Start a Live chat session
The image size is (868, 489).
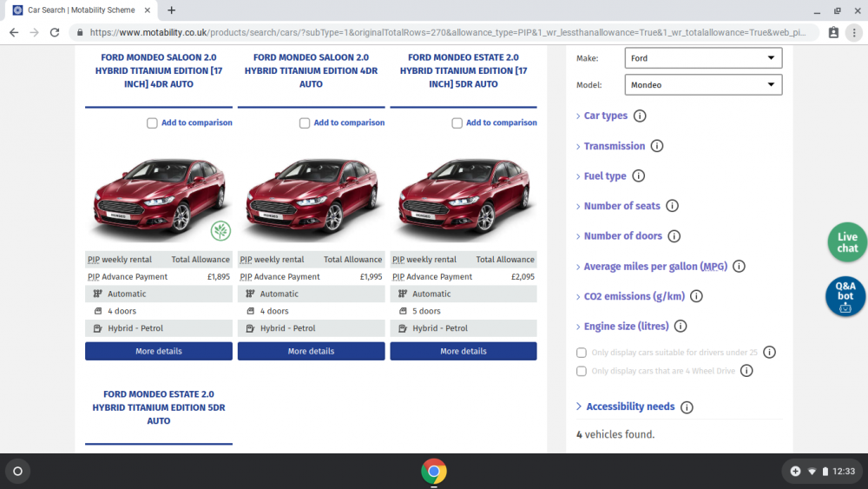click(x=847, y=242)
